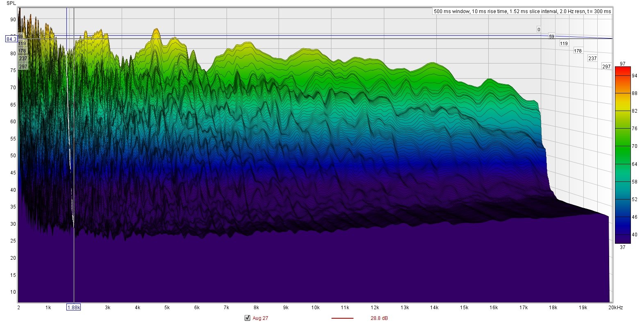Click the 84.3 SPL cursor value box

click(11, 39)
